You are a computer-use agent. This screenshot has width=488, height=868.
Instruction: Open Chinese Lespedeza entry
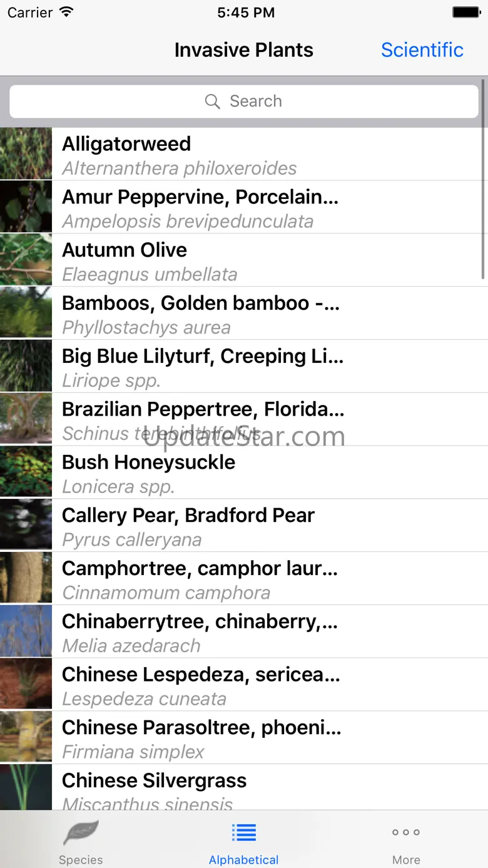pos(263,685)
